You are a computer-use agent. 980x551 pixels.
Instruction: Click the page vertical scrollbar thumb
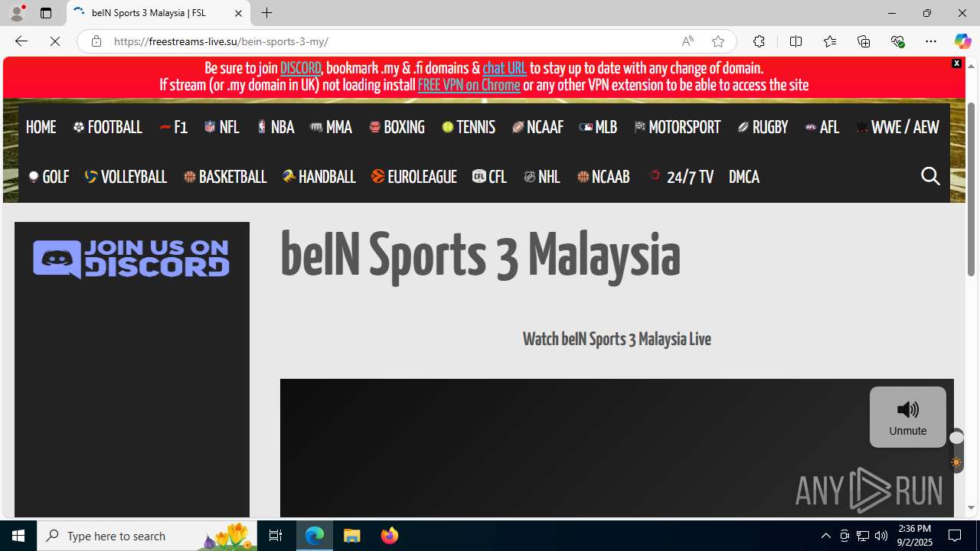(971, 188)
